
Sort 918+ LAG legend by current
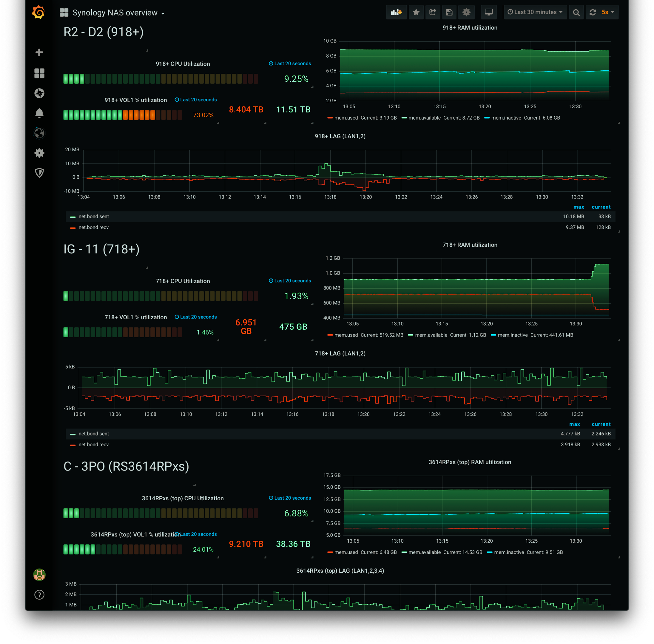pos(601,207)
